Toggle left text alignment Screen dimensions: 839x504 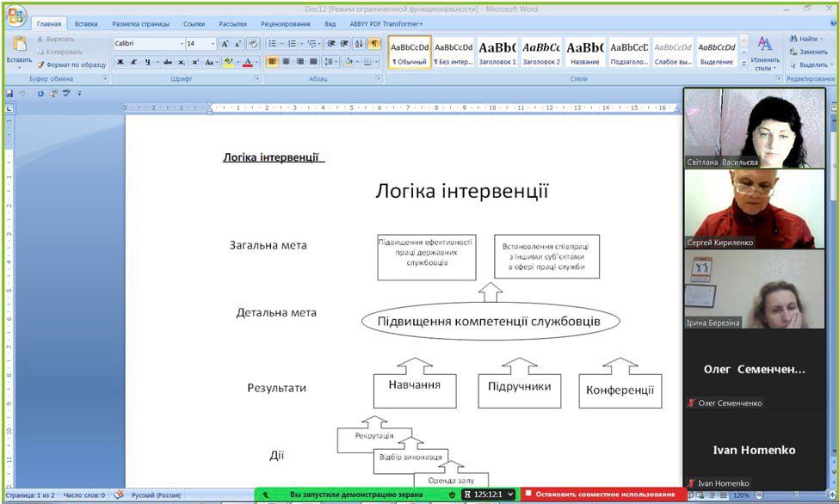(272, 62)
